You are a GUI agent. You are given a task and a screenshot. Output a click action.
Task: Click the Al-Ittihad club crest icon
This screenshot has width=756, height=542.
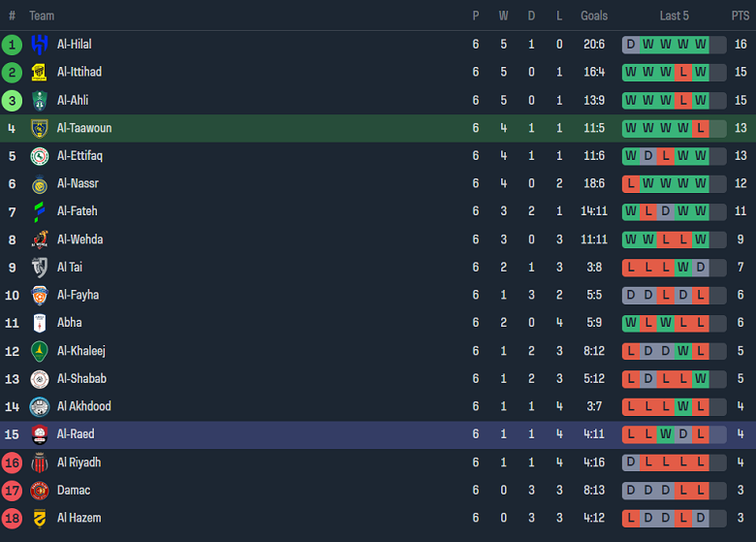40,73
